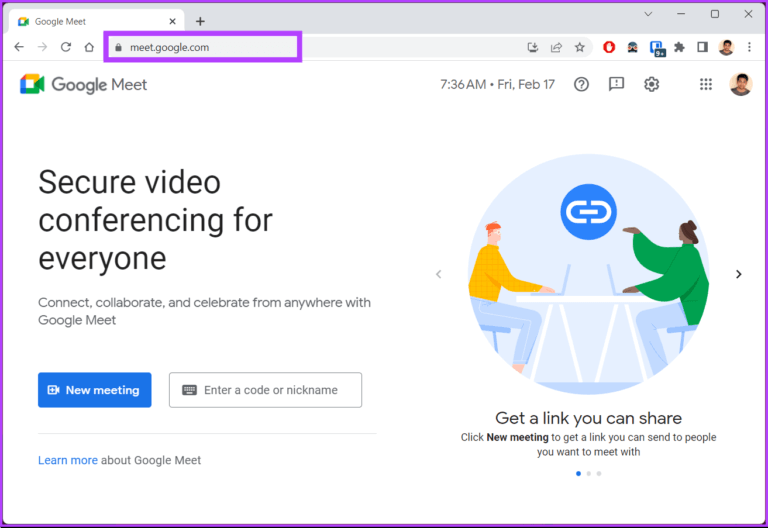Viewport: 768px width, 528px height.
Task: Close the Google Meet tab
Action: point(172,22)
